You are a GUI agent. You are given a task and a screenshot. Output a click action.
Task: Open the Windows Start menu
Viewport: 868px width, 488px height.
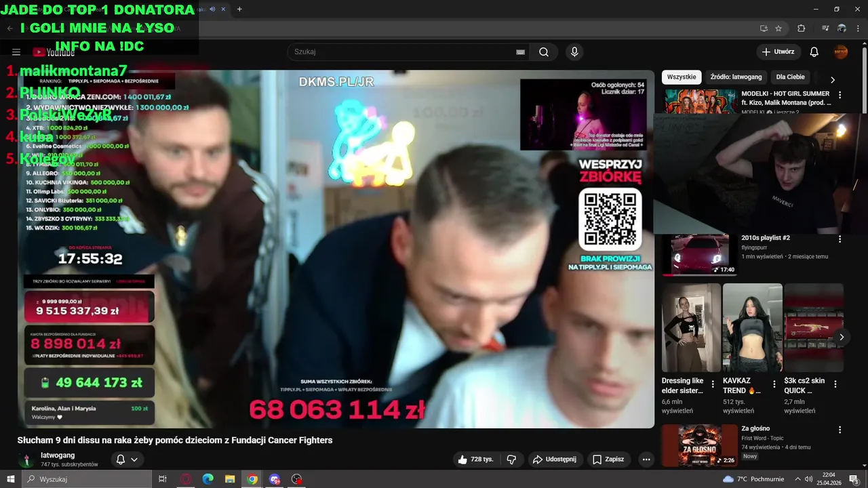(x=11, y=479)
